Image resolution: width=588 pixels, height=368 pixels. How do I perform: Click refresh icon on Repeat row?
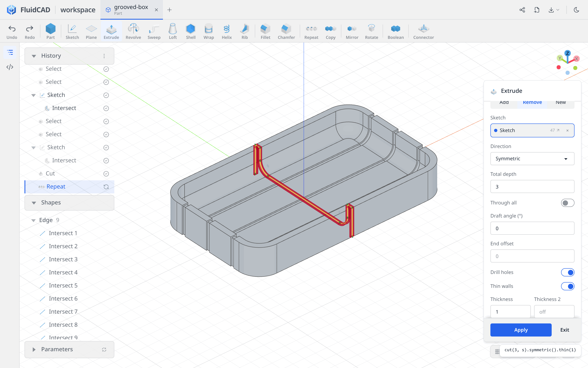106,187
